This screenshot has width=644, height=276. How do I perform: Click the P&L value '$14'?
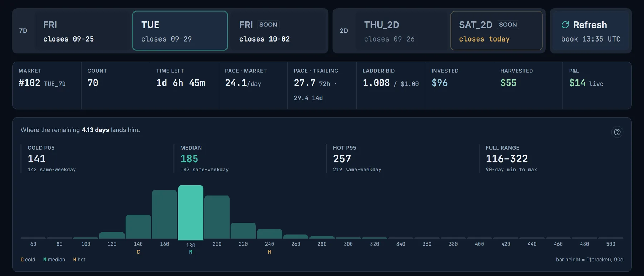577,83
